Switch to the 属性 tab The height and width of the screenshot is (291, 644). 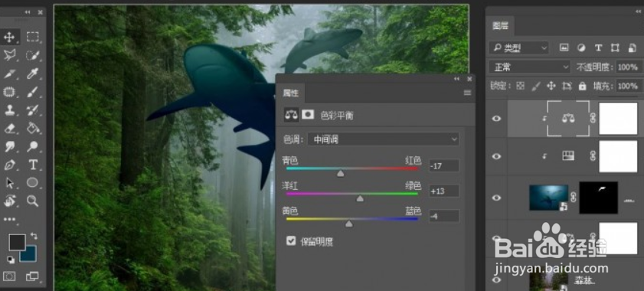point(291,93)
